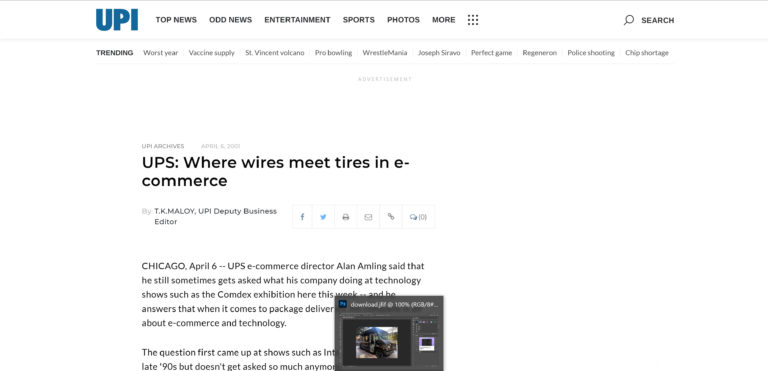This screenshot has width=768, height=371.
Task: Click the SEARCH text button
Action: click(x=658, y=21)
